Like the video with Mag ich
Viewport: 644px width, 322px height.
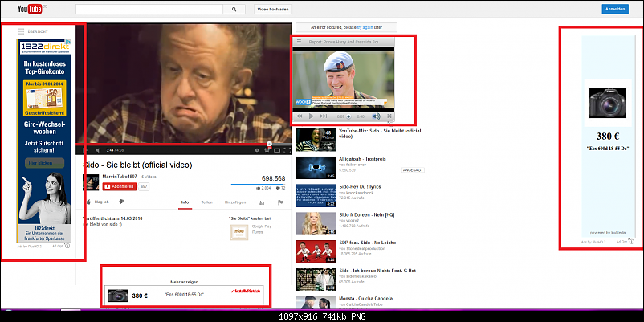point(97,202)
